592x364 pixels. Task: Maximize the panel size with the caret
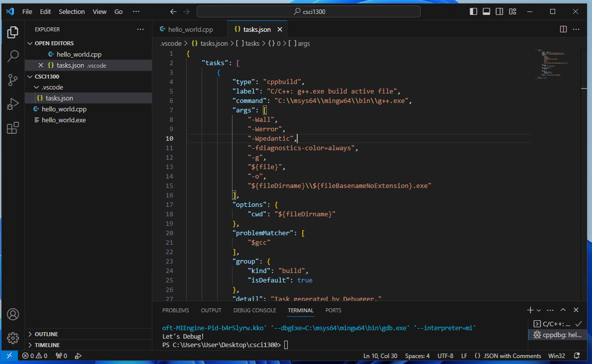[x=563, y=310]
